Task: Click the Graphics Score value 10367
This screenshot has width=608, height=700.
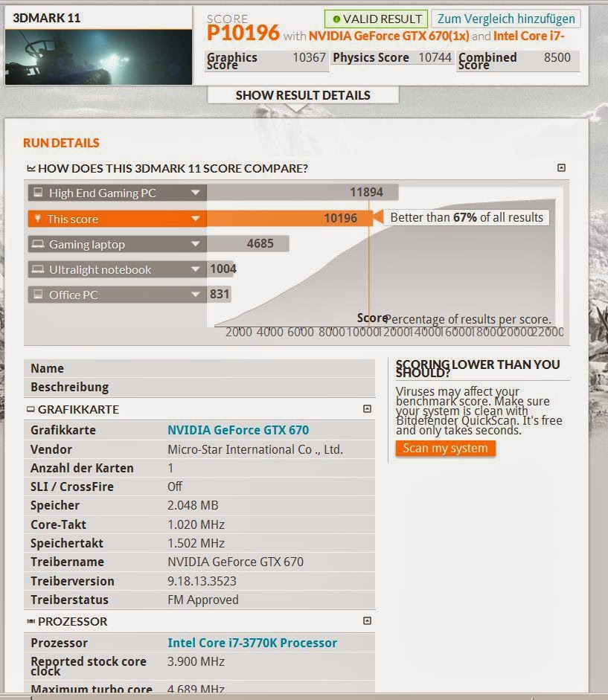Action: tap(309, 57)
